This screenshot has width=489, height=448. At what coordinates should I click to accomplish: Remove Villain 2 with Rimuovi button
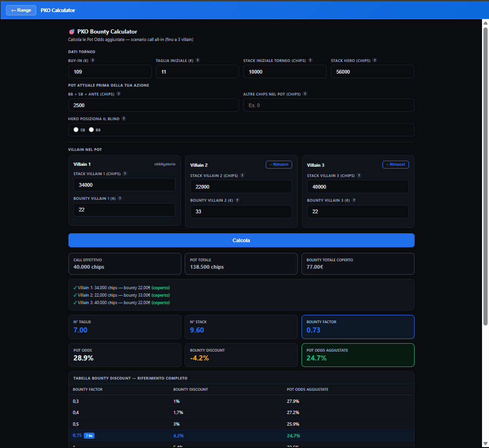279,164
